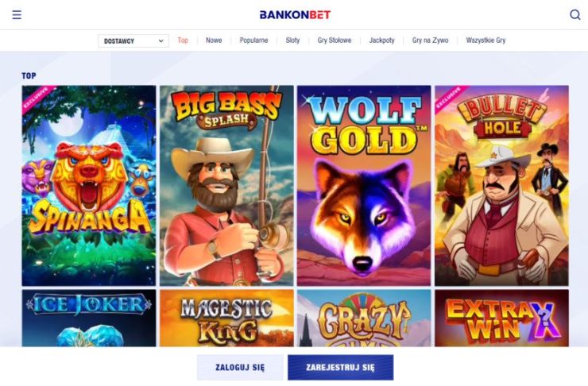Click the Zarejestruj się button
This screenshot has width=588, height=386.
point(341,367)
